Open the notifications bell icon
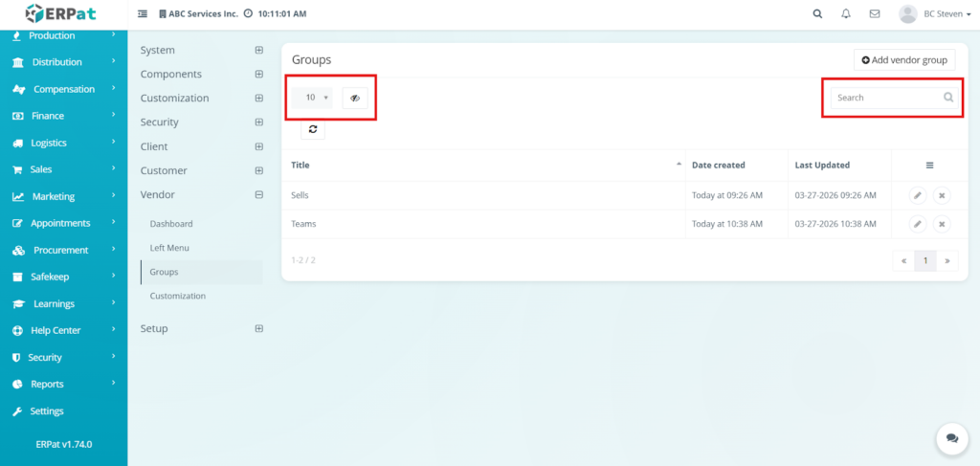This screenshot has height=466, width=980. pos(845,14)
